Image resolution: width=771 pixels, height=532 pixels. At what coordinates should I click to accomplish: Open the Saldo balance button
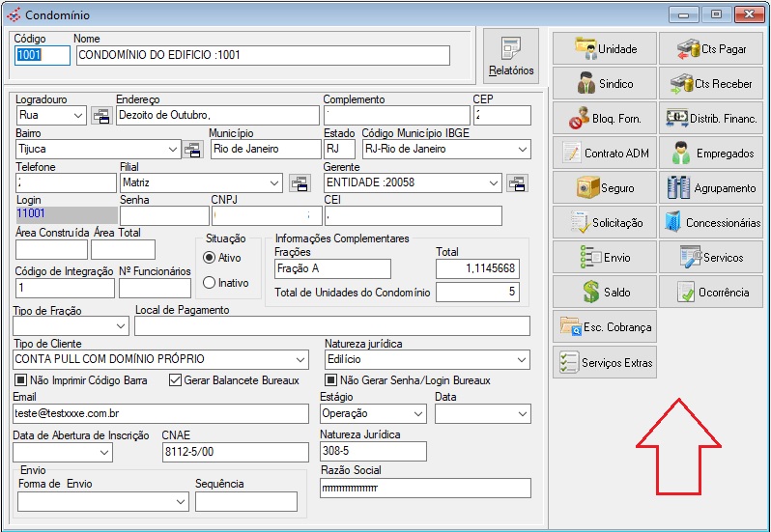(x=604, y=293)
